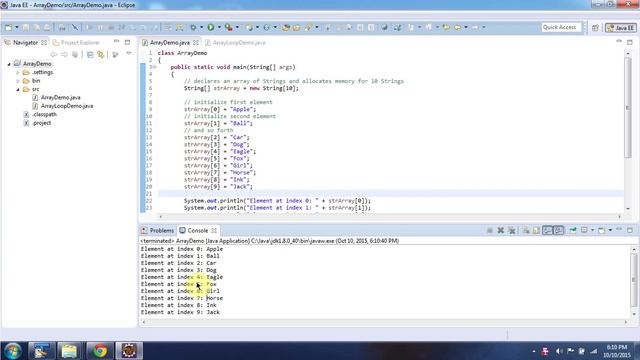Open File Explorer from the taskbar
The width and height of the screenshot is (640, 360).
[x=69, y=351]
